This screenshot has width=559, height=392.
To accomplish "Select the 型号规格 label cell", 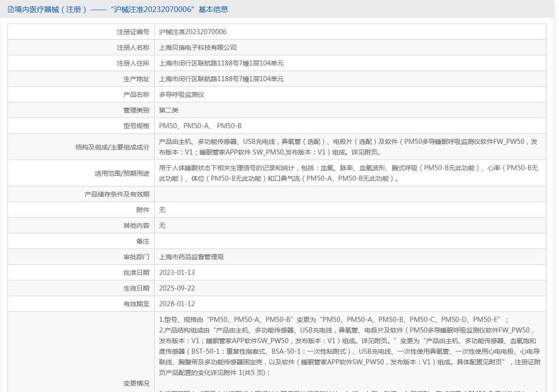I will (81, 126).
